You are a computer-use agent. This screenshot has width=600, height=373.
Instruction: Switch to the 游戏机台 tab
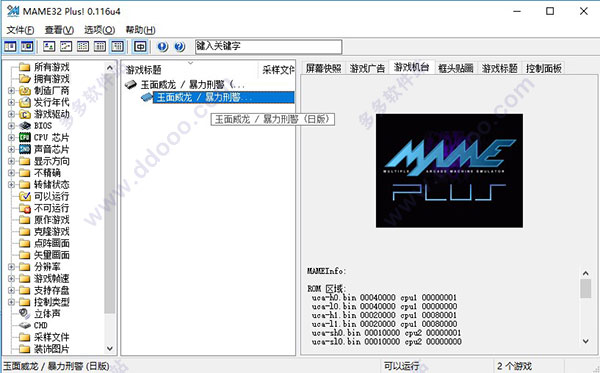pos(411,67)
